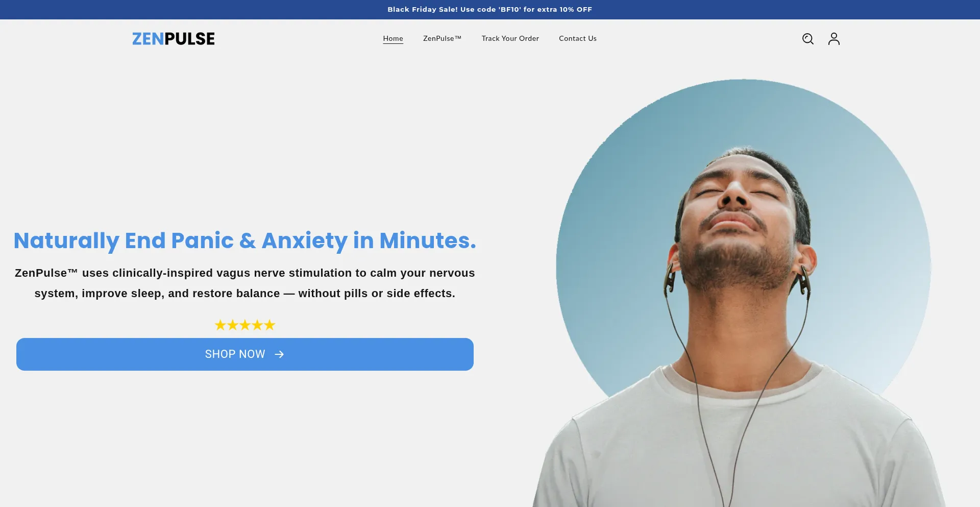
Task: Click the second gold rating star
Action: coord(233,325)
